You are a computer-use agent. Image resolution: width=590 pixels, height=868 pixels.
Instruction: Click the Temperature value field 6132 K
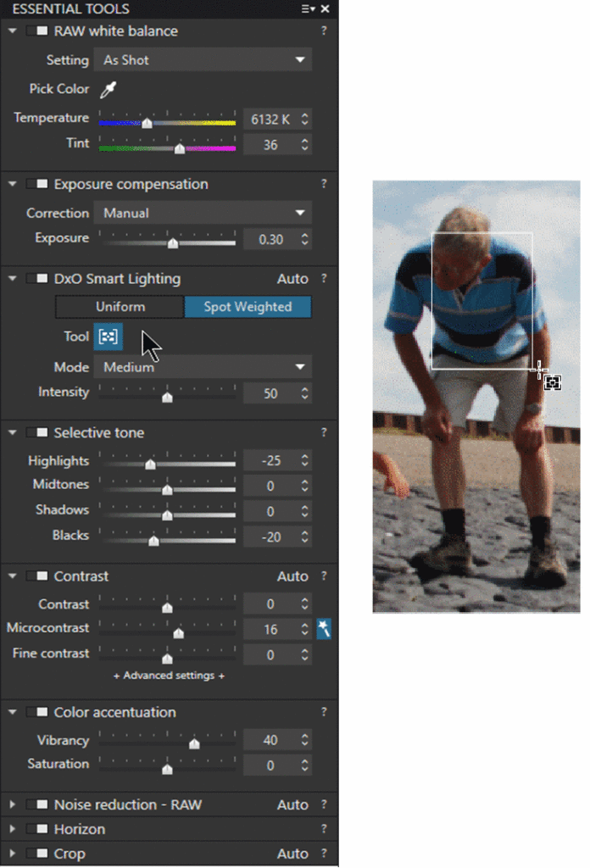pyautogui.click(x=270, y=119)
